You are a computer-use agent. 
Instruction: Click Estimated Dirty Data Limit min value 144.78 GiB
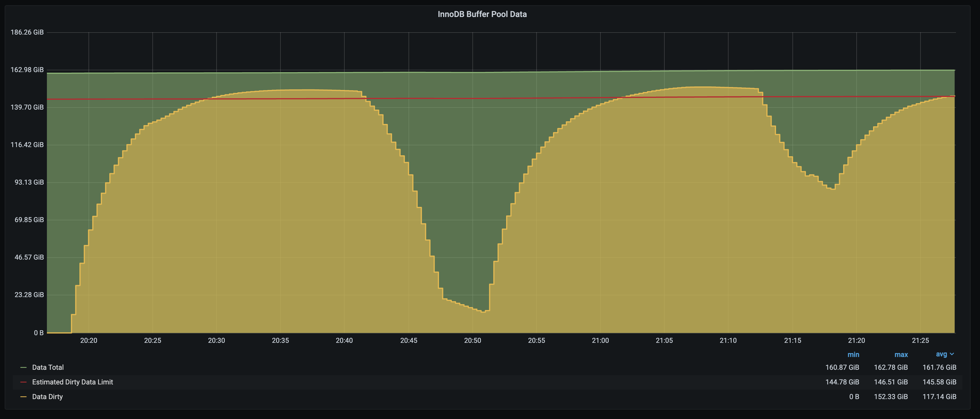[x=842, y=382]
